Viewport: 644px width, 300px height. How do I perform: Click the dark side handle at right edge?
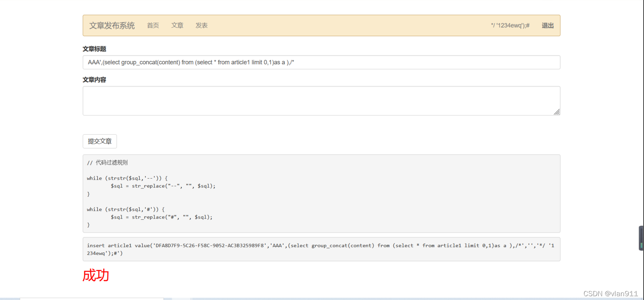641,238
